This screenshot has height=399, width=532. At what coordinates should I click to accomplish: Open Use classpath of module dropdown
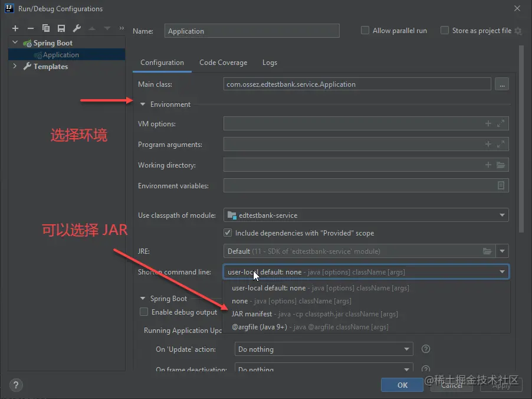(502, 215)
